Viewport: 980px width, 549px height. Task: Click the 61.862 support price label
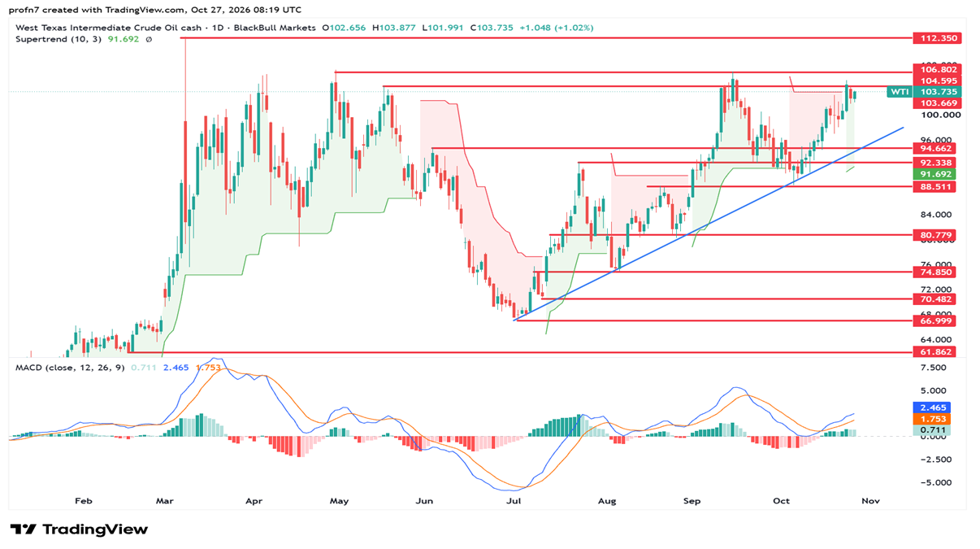pos(934,352)
